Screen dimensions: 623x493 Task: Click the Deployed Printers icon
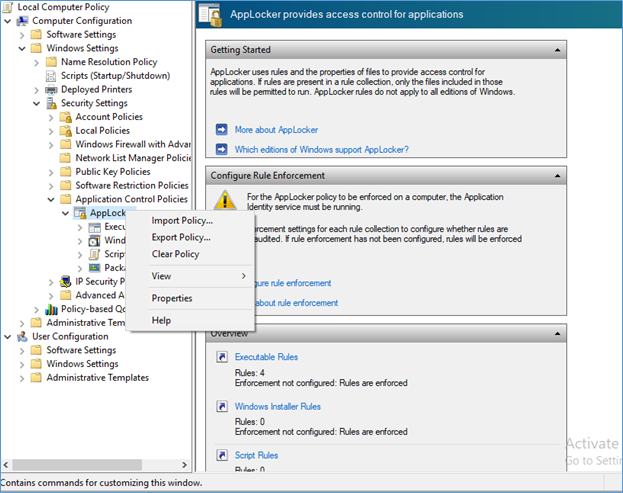pyautogui.click(x=51, y=89)
